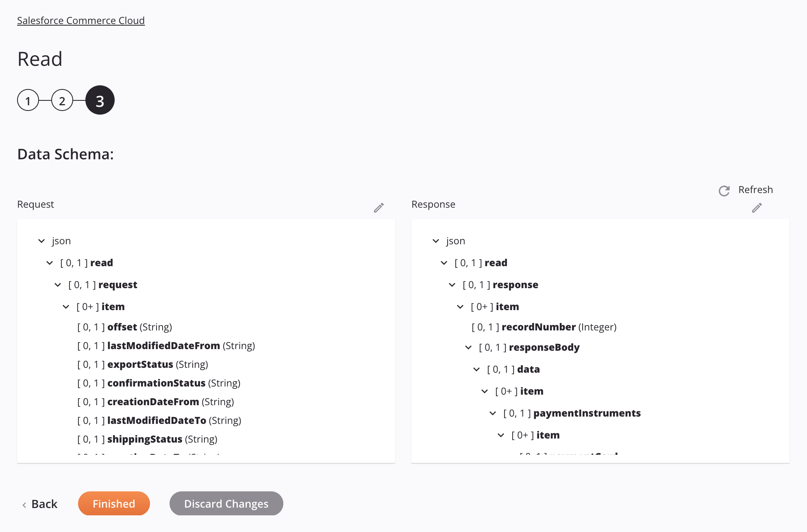Collapse the json node in Response
This screenshot has width=807, height=532.
436,241
